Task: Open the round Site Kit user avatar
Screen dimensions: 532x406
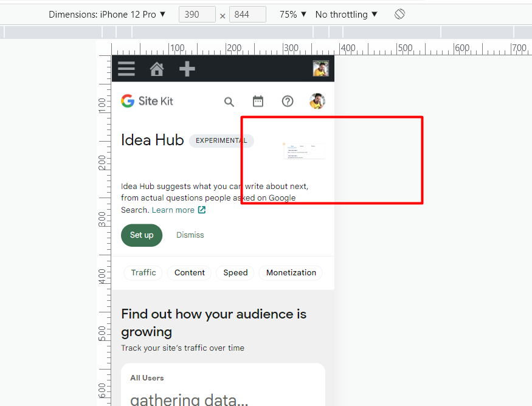Action: pos(317,101)
